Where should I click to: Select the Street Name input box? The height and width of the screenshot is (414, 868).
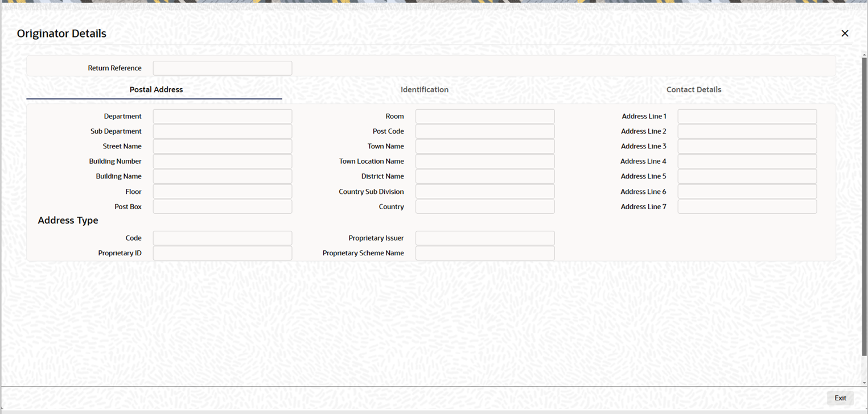[x=223, y=147]
